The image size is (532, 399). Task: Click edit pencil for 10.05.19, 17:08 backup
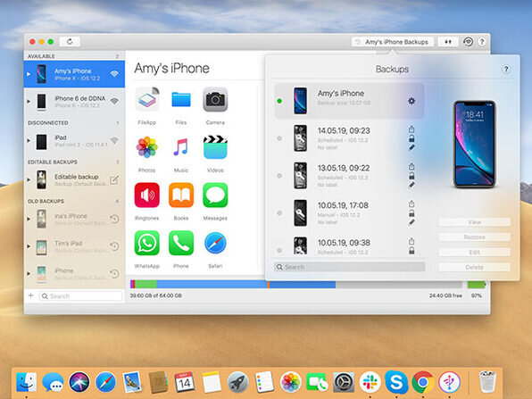tap(411, 222)
